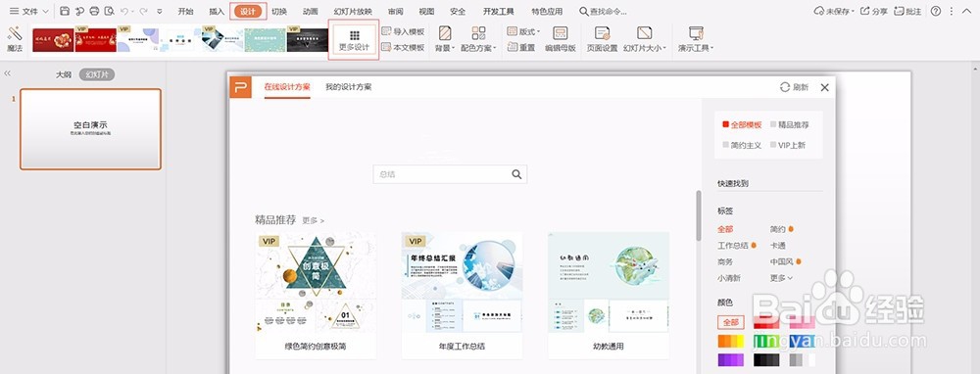Filter by 工作总结 tag
The height and width of the screenshot is (374, 980).
pyautogui.click(x=733, y=246)
